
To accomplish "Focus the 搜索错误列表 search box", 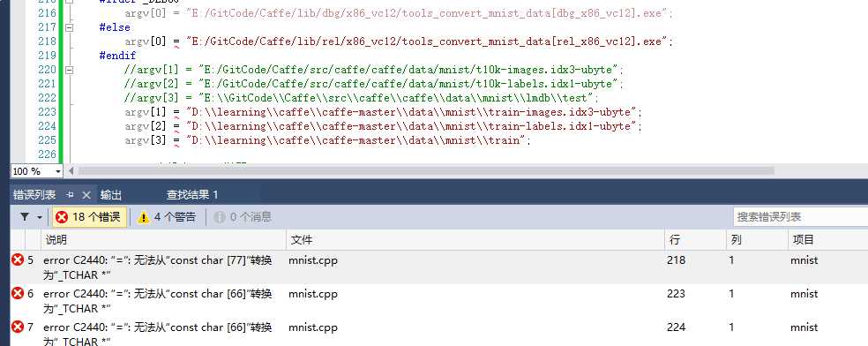I will pos(800,217).
